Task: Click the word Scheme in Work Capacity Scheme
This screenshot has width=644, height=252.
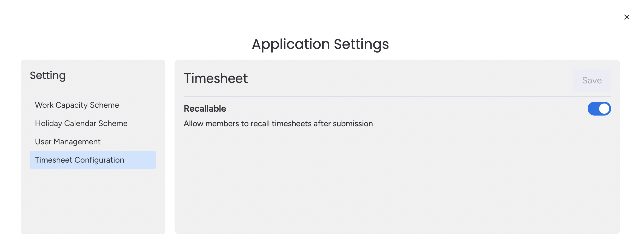Action: 104,105
